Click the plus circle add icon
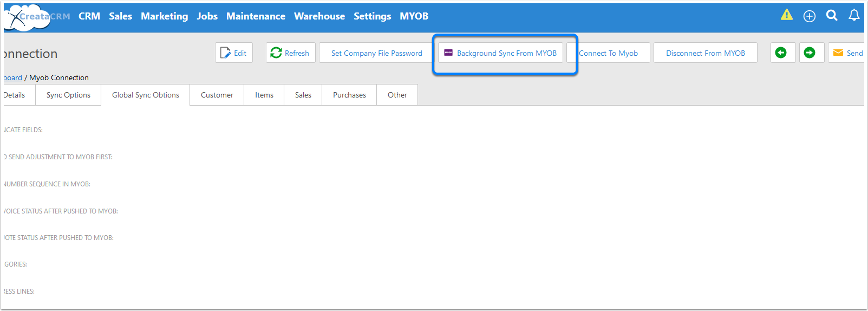Screen dimensions: 868x311 pyautogui.click(x=810, y=16)
